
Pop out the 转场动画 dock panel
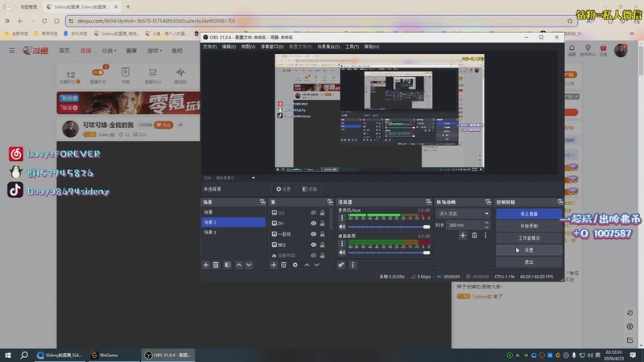(x=488, y=202)
